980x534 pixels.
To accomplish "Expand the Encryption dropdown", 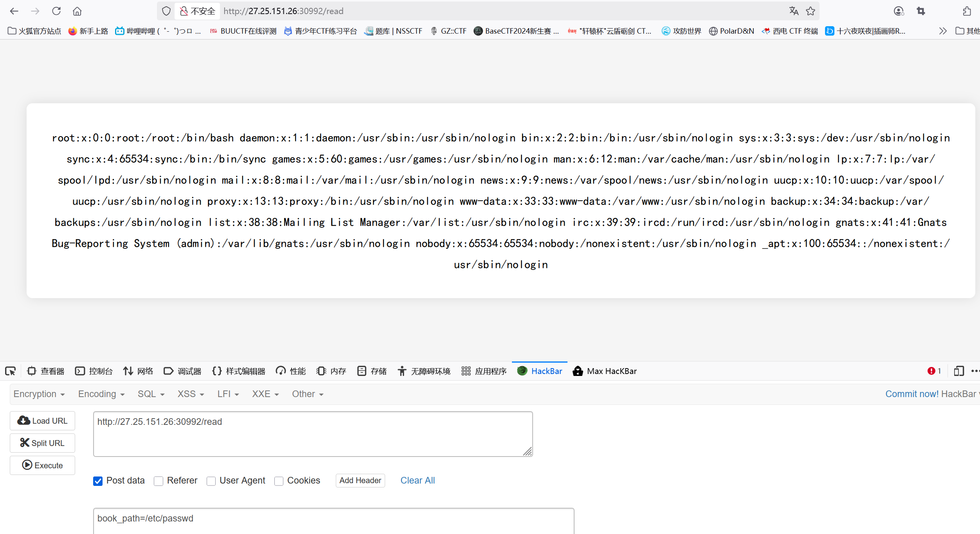I will click(x=39, y=394).
